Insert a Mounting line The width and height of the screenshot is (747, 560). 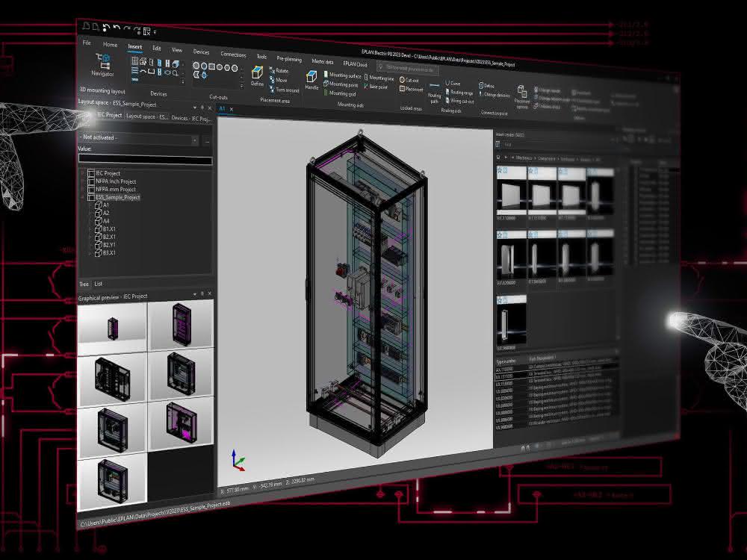pos(379,78)
